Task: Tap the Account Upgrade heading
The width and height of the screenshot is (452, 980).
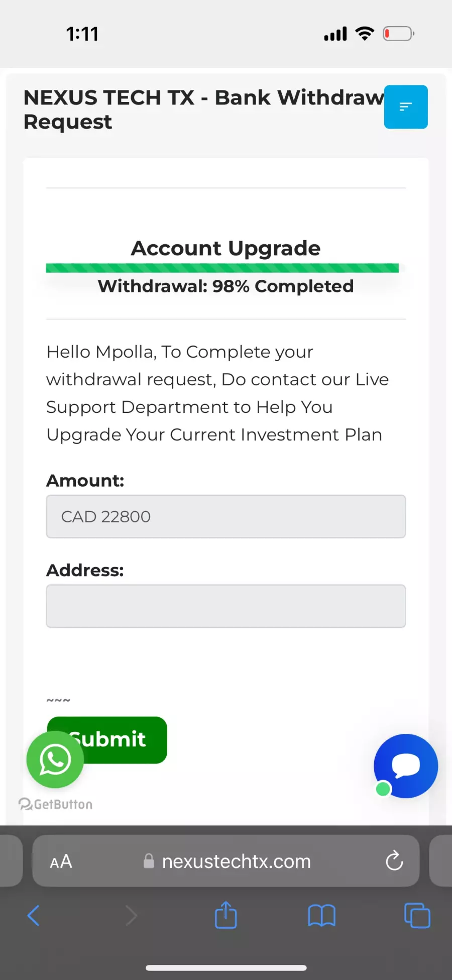Action: pyautogui.click(x=226, y=248)
